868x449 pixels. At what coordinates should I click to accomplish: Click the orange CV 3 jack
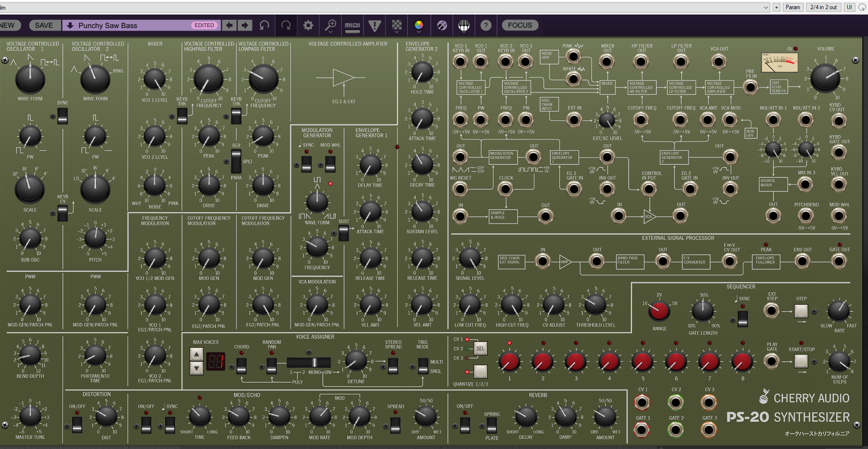pyautogui.click(x=709, y=403)
